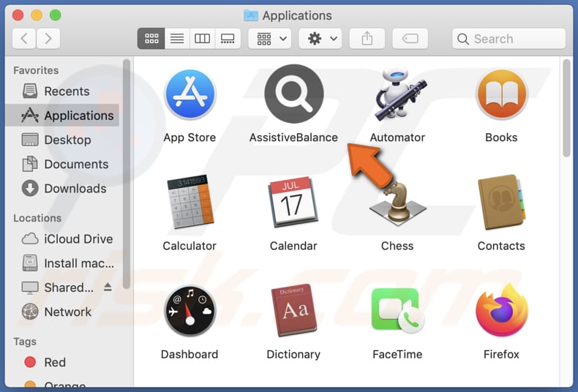Open the Chess app icon
578x392 pixels.
398,203
